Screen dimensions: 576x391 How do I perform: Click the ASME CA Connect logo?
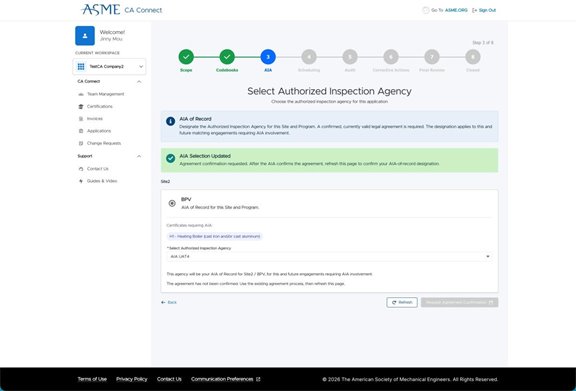coord(122,10)
